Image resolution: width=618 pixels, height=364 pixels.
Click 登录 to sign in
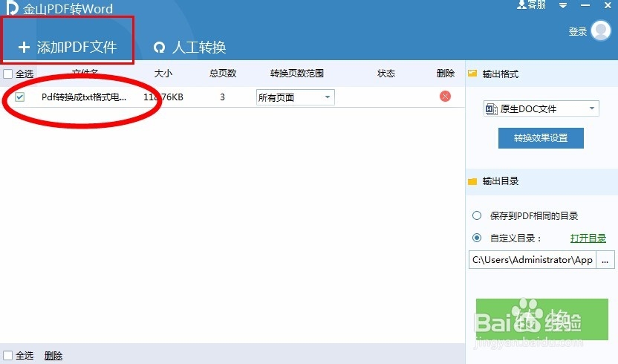(578, 31)
